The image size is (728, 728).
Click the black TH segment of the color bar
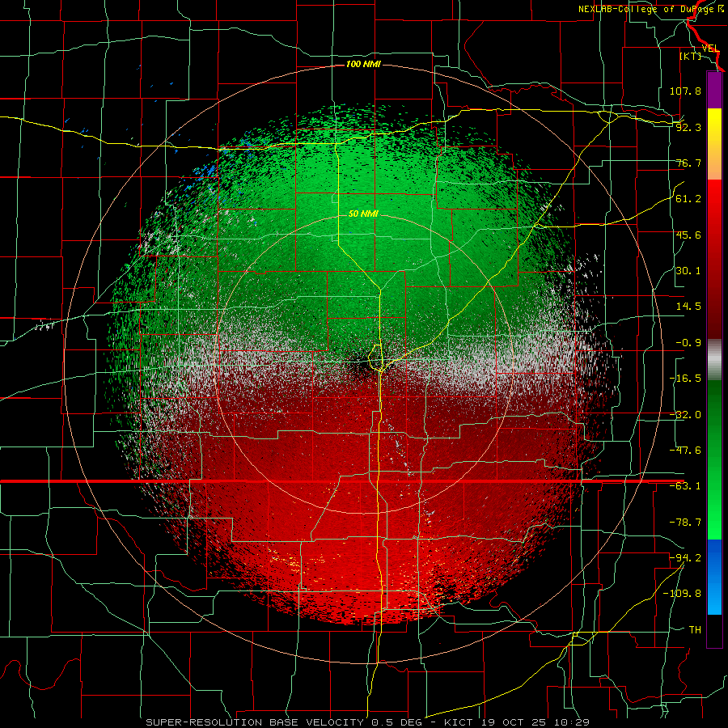pos(714,630)
